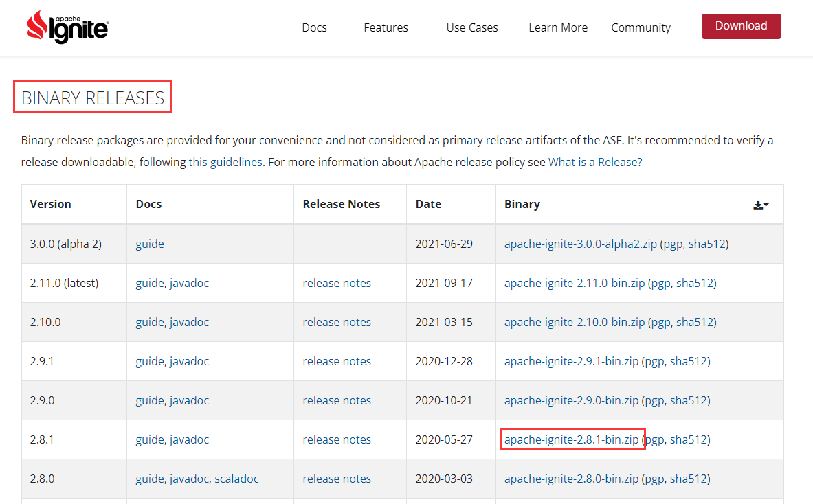Open the javadoc link for version 2.11.0
Viewport: 813px width, 504px height.
(189, 283)
